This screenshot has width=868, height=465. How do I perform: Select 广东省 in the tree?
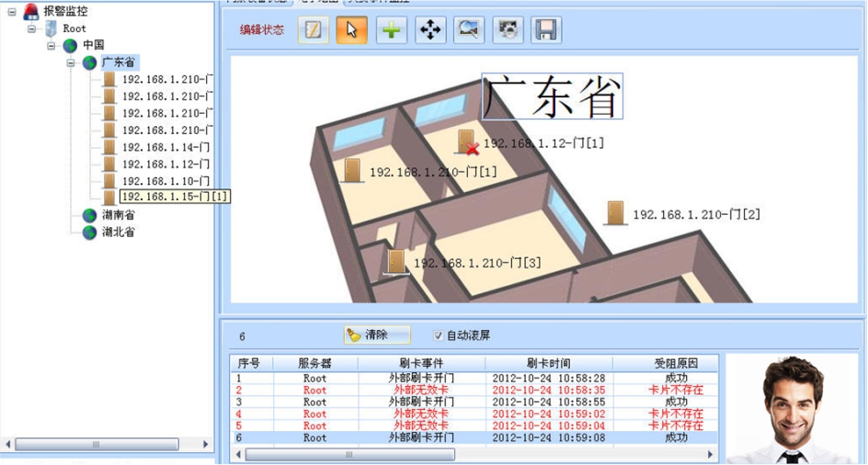click(x=119, y=62)
